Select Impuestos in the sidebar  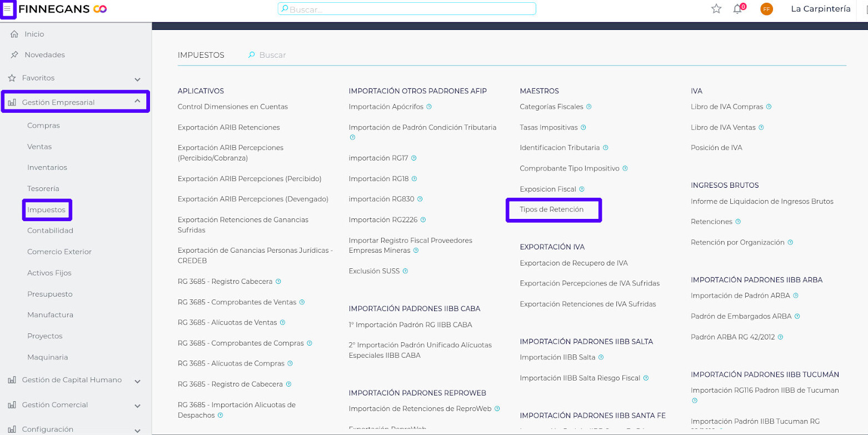point(47,210)
